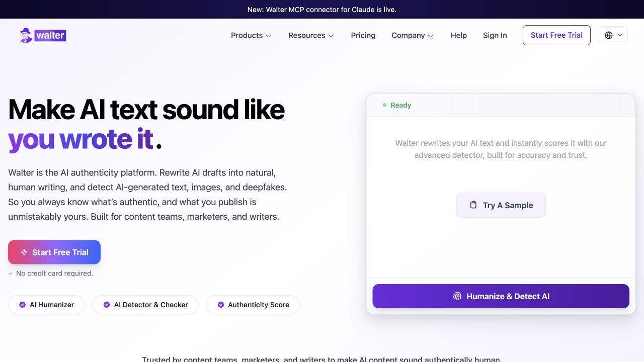Click the globe language icon

609,35
